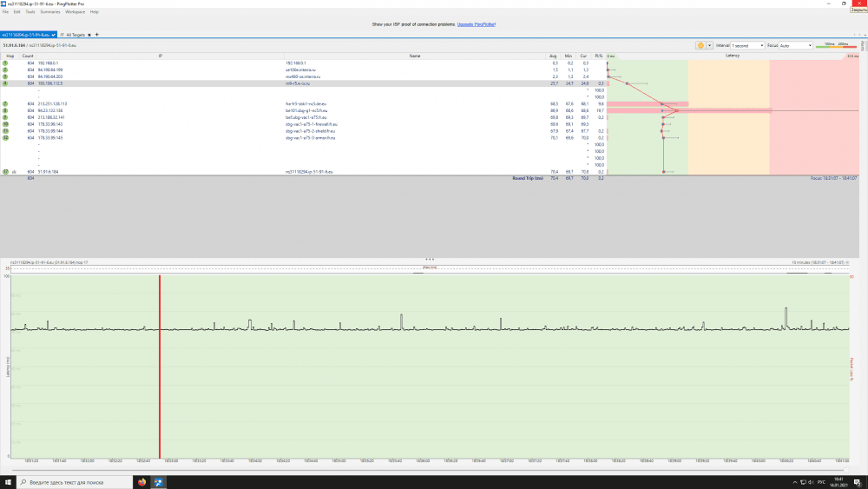Image resolution: width=868 pixels, height=489 pixels.
Task: Select hop 1 green circle icon
Action: 5,63
